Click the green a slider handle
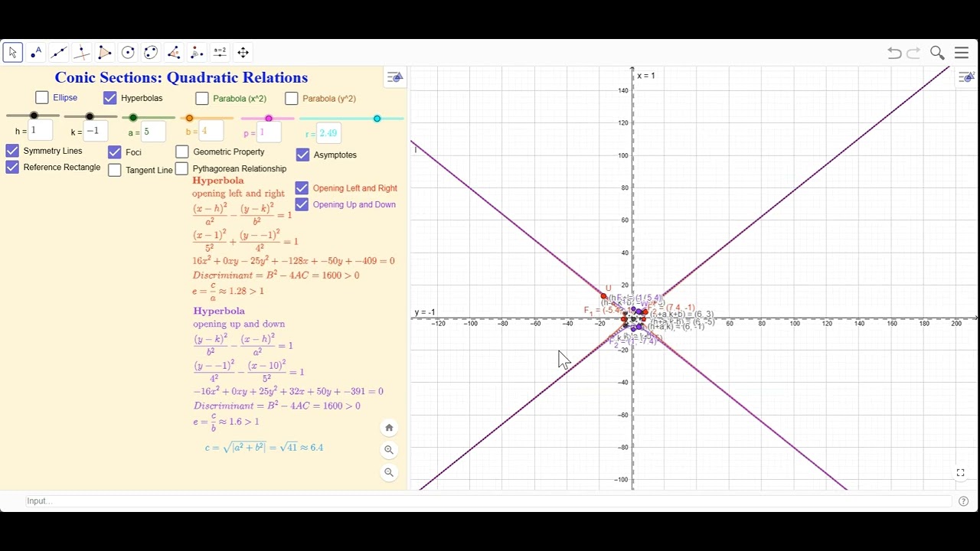 [133, 118]
